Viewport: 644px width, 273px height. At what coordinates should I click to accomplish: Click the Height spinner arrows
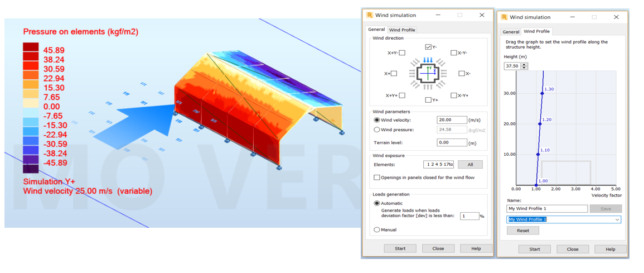coord(523,66)
